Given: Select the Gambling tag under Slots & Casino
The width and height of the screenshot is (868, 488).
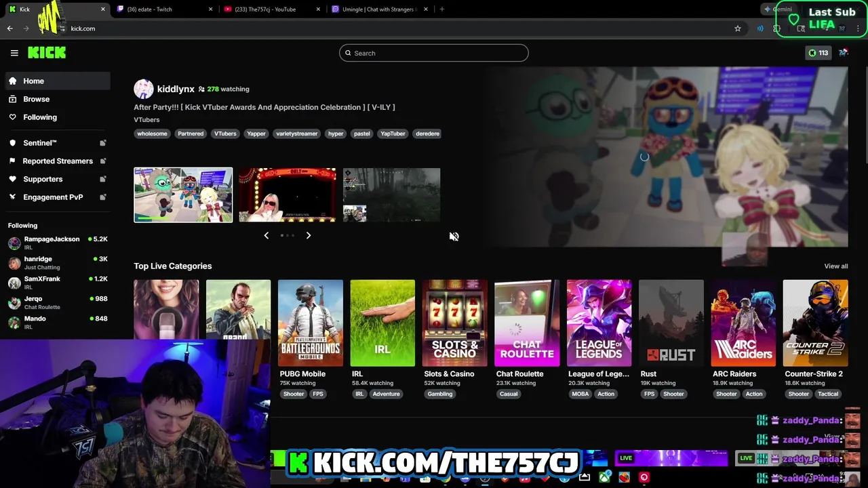Looking at the screenshot, I should tap(440, 394).
